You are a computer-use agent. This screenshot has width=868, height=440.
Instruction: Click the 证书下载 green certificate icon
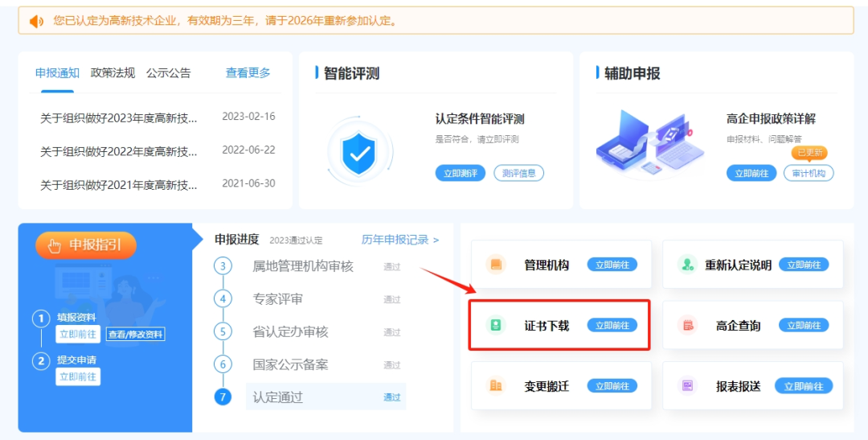click(495, 325)
